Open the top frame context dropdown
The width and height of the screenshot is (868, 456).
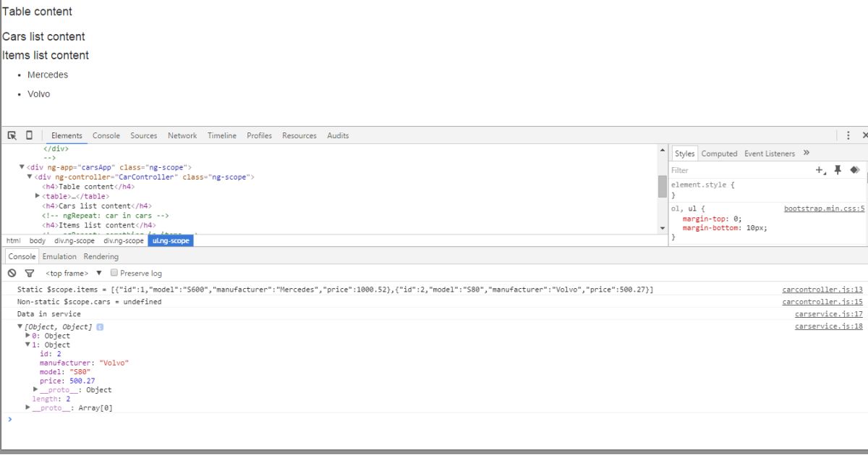coord(74,273)
